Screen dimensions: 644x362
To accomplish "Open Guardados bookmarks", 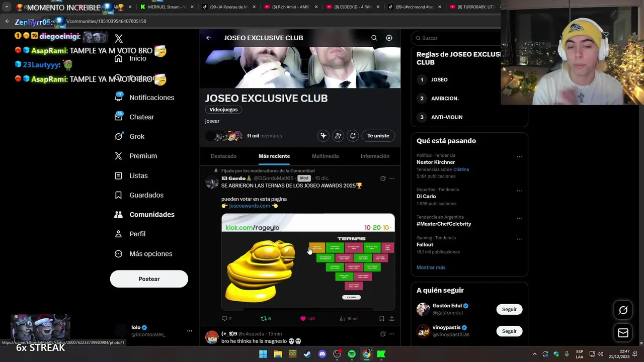I will point(139,195).
